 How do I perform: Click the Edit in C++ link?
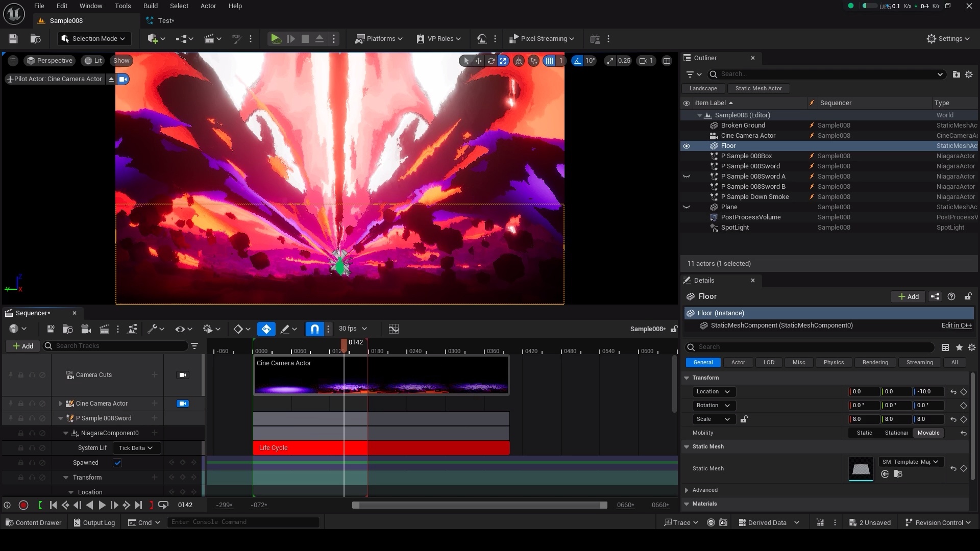tap(957, 325)
